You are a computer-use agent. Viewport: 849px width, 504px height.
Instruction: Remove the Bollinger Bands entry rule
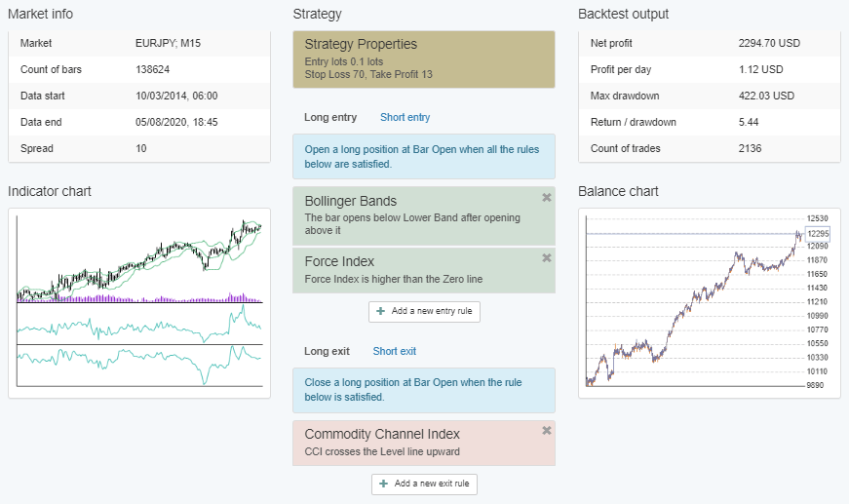546,198
